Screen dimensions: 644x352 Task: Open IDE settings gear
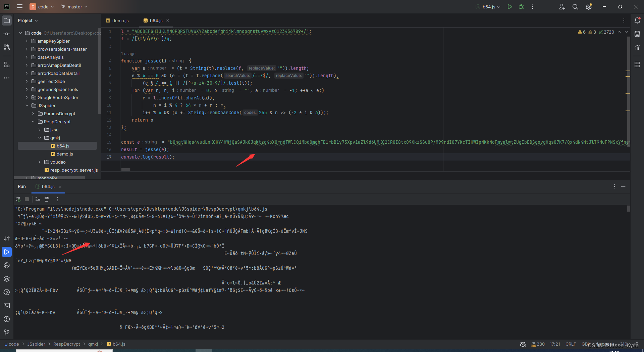[589, 7]
